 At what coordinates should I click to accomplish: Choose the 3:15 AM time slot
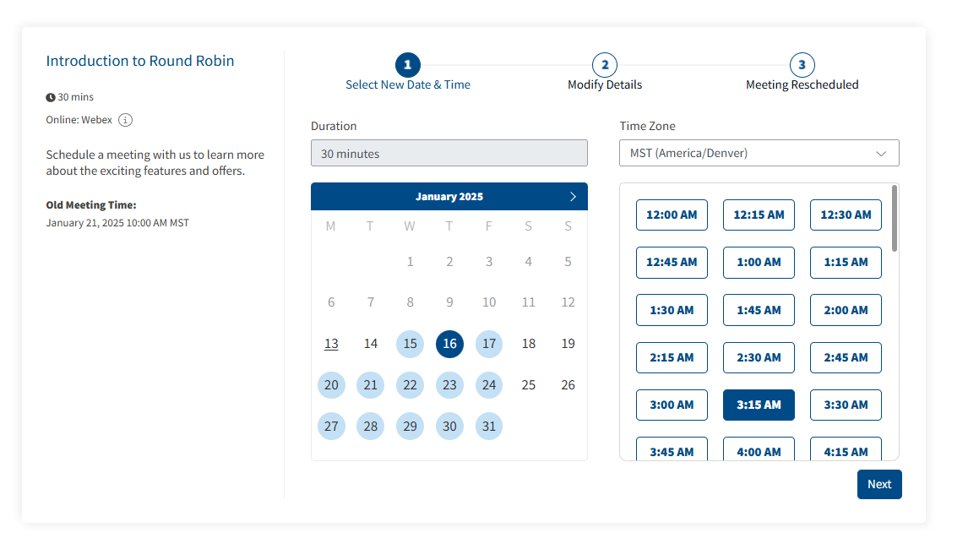point(759,405)
